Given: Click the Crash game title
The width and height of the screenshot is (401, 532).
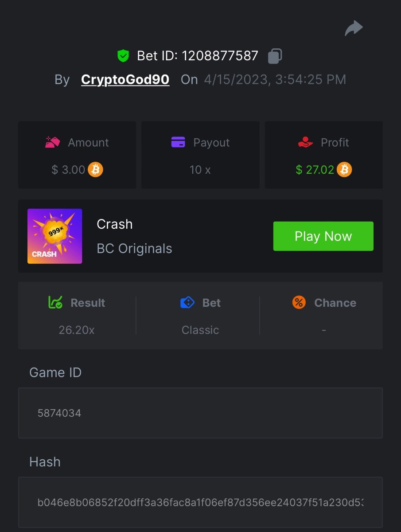Looking at the screenshot, I should pyautogui.click(x=114, y=224).
